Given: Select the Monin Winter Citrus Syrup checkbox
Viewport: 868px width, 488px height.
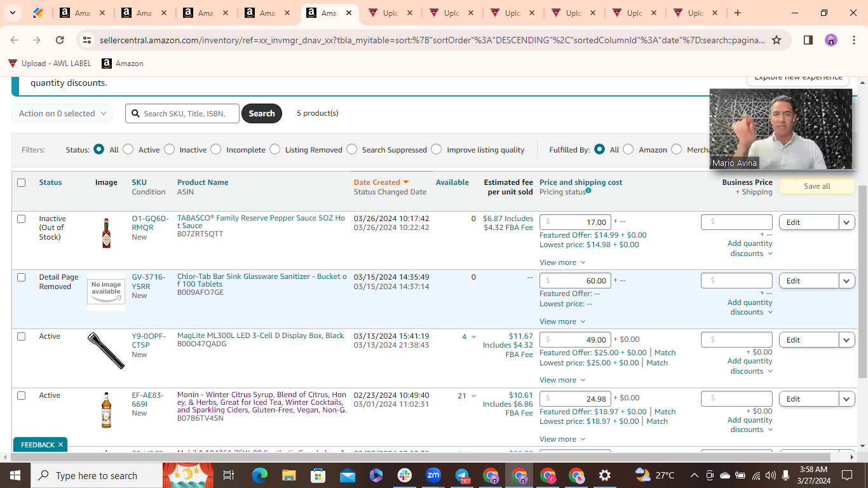Looking at the screenshot, I should pyautogui.click(x=22, y=395).
